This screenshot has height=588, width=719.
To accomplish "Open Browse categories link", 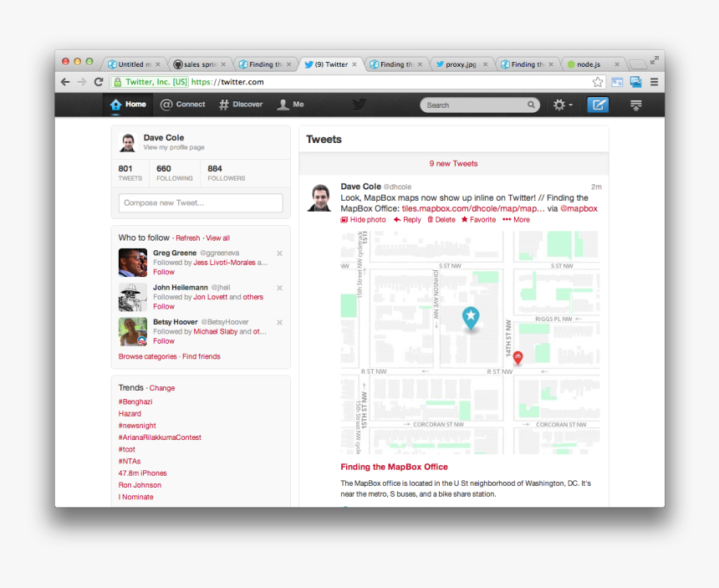I will pyautogui.click(x=148, y=356).
